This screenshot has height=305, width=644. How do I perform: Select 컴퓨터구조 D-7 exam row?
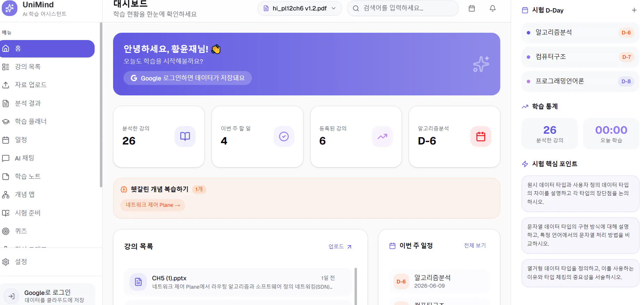coord(580,57)
